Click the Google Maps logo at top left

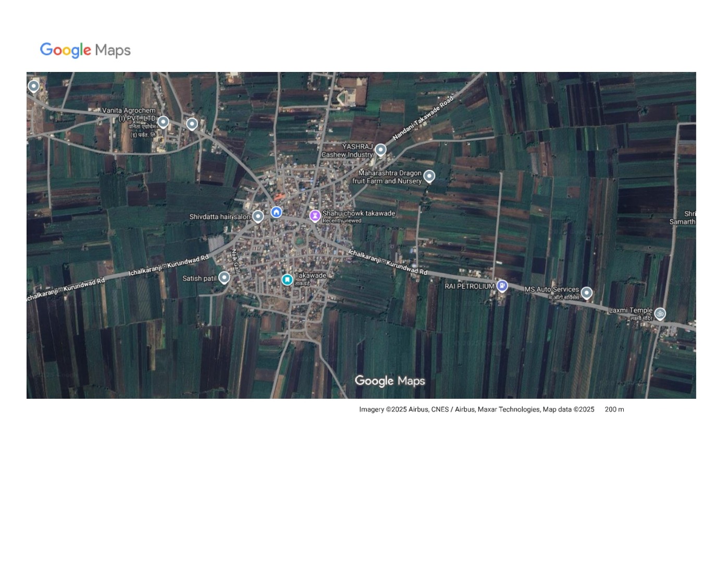tap(84, 50)
